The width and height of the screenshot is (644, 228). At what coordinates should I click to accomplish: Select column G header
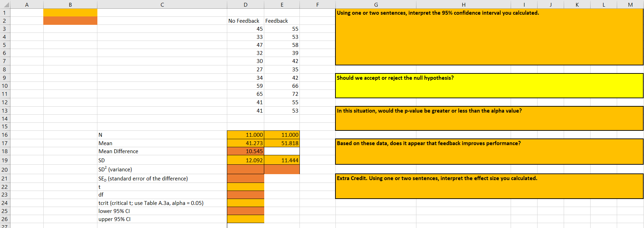pos(376,4)
